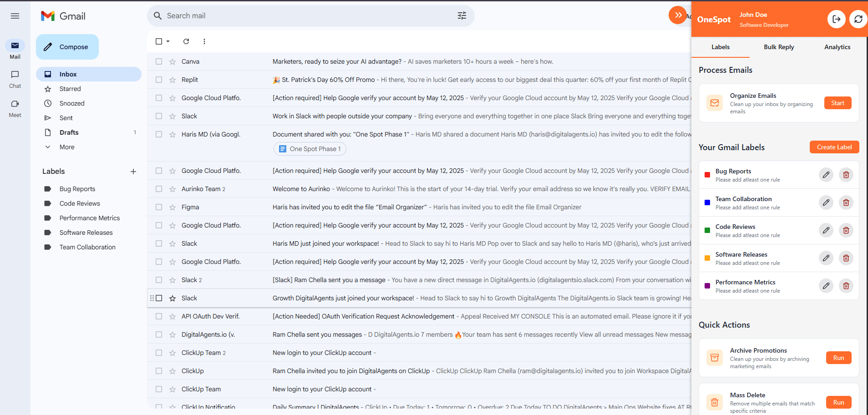Open the Inbox folder
The width and height of the screenshot is (868, 415).
tap(89, 74)
